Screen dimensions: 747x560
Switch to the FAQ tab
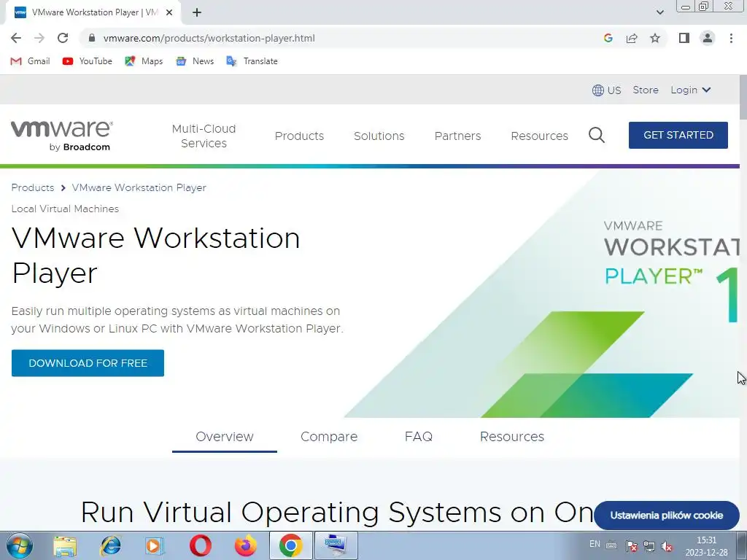point(418,437)
